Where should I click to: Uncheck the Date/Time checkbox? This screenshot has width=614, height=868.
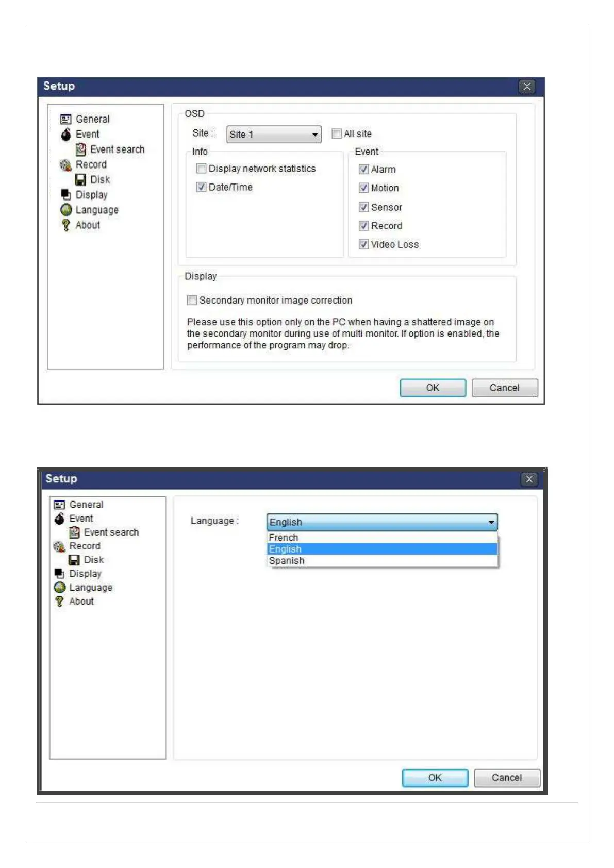(x=202, y=187)
